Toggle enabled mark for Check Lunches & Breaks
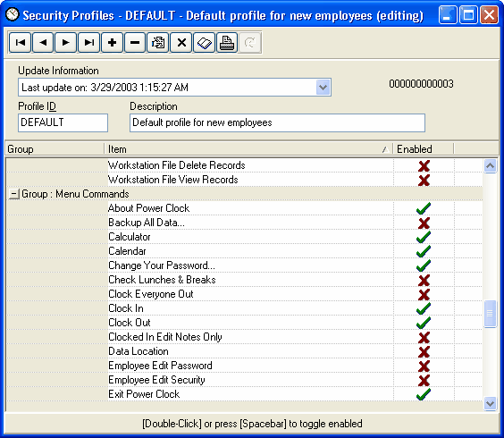 pos(424,280)
